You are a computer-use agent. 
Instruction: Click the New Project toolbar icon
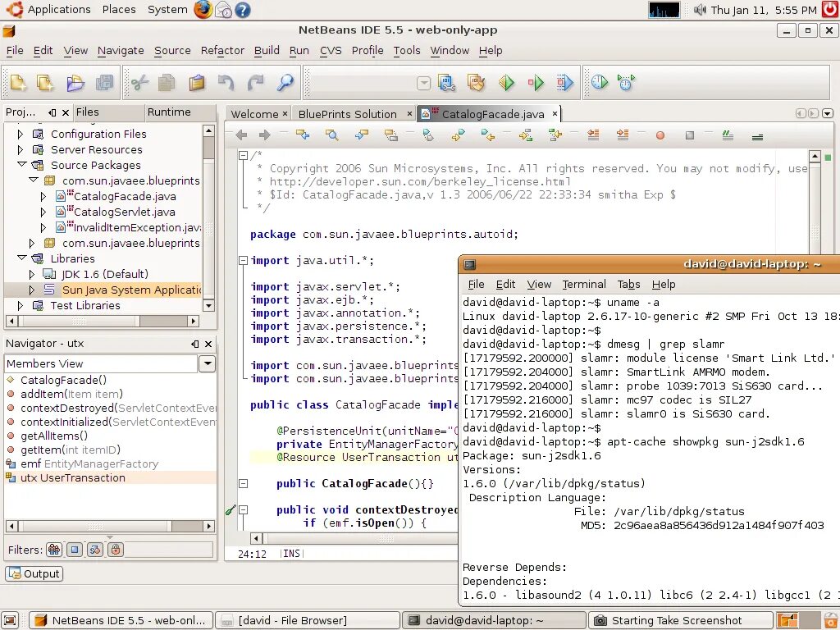pyautogui.click(x=18, y=83)
